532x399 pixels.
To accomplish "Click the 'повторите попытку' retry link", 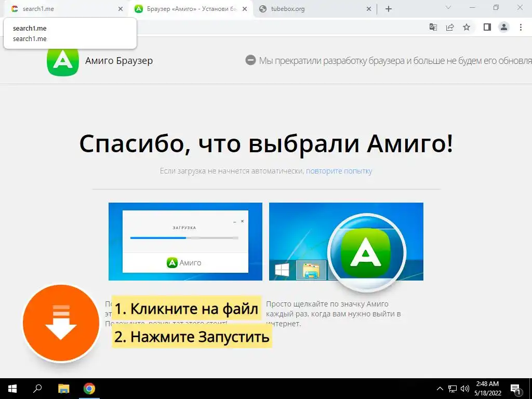I will point(339,171).
